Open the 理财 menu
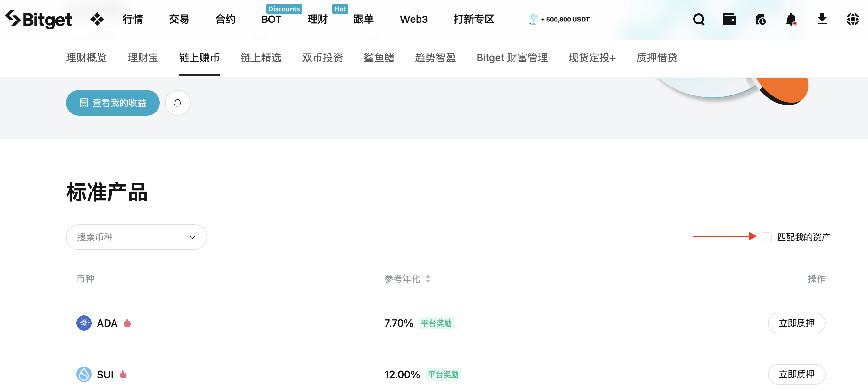 click(x=318, y=19)
